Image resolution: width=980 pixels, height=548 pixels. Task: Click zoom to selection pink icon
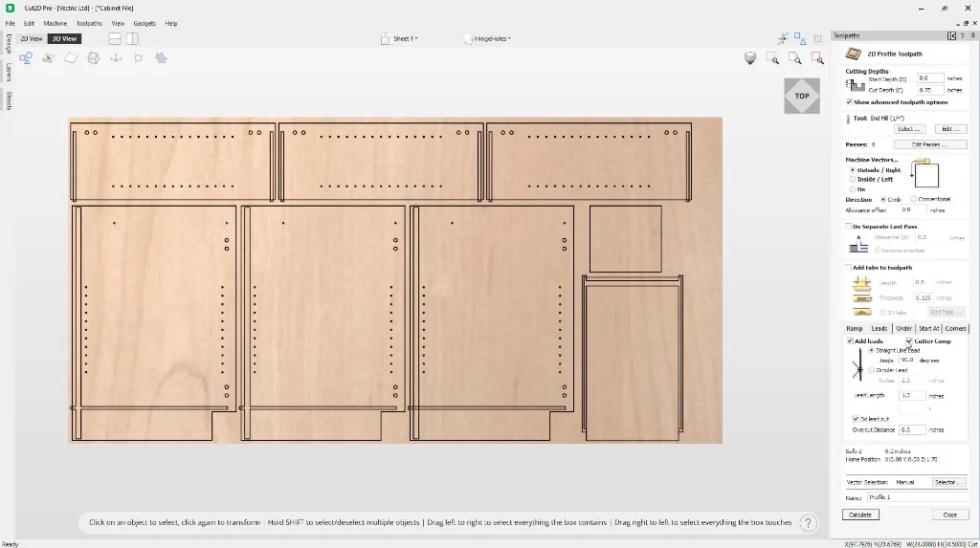[817, 58]
